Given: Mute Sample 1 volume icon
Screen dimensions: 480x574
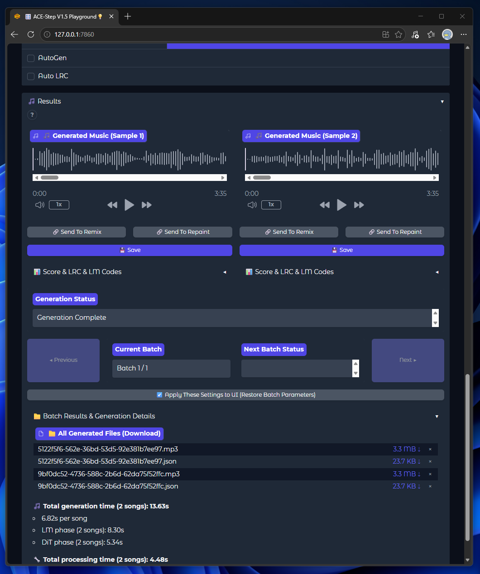Looking at the screenshot, I should [x=40, y=205].
